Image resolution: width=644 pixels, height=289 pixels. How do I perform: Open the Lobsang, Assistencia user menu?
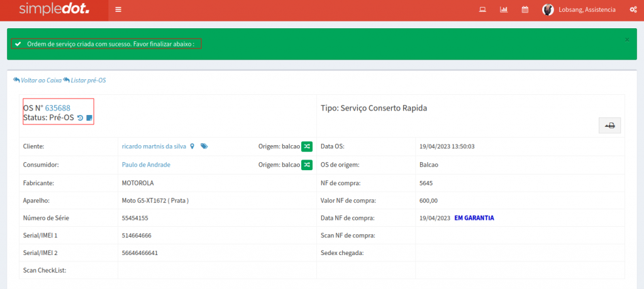[x=586, y=10]
